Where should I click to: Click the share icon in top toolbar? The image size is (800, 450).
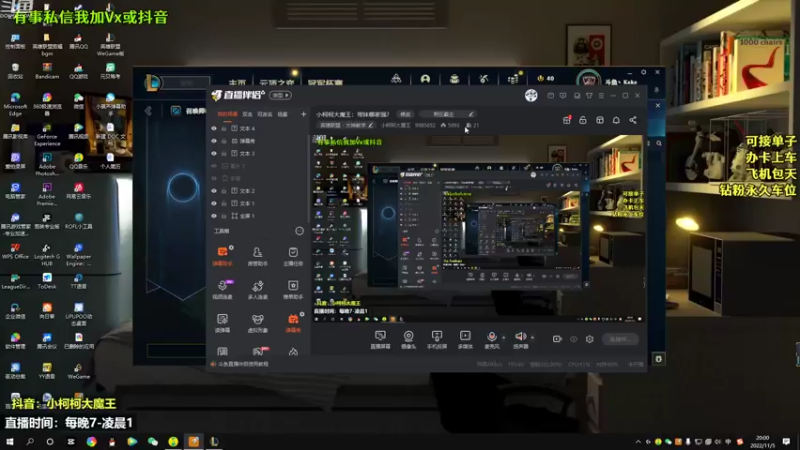coord(633,120)
